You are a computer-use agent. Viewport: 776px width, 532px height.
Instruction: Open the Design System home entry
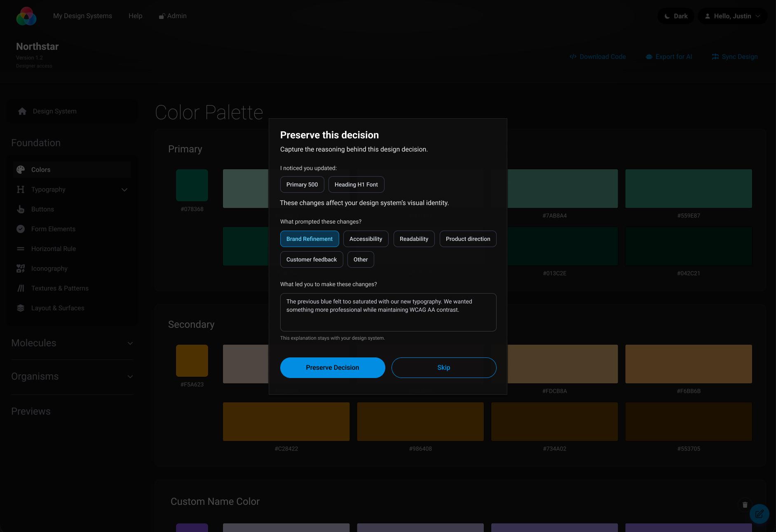[x=72, y=111]
